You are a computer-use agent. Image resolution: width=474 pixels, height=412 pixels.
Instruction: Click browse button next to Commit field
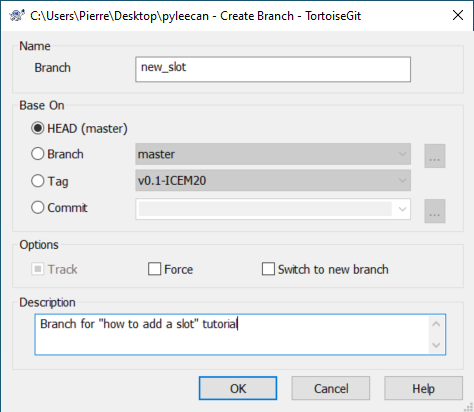click(435, 211)
